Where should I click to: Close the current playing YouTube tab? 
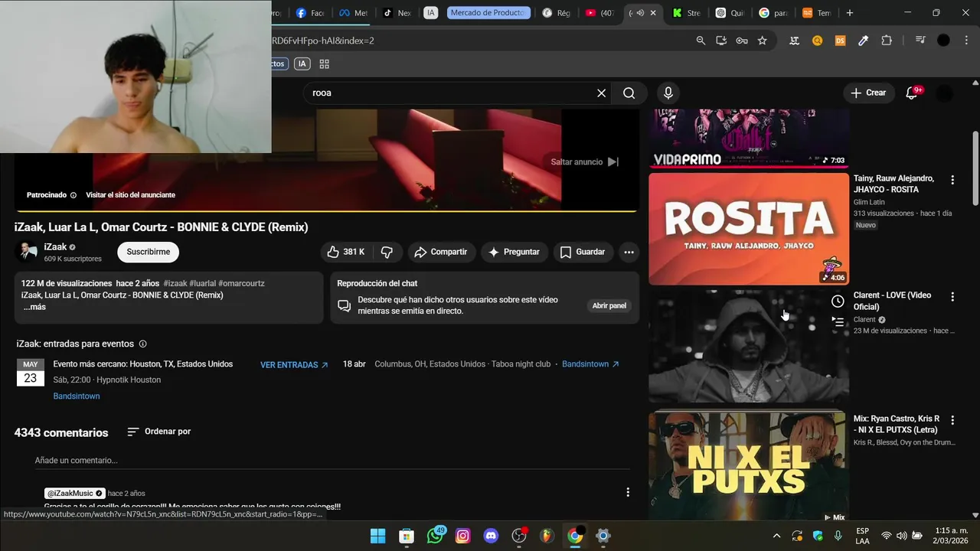click(653, 13)
